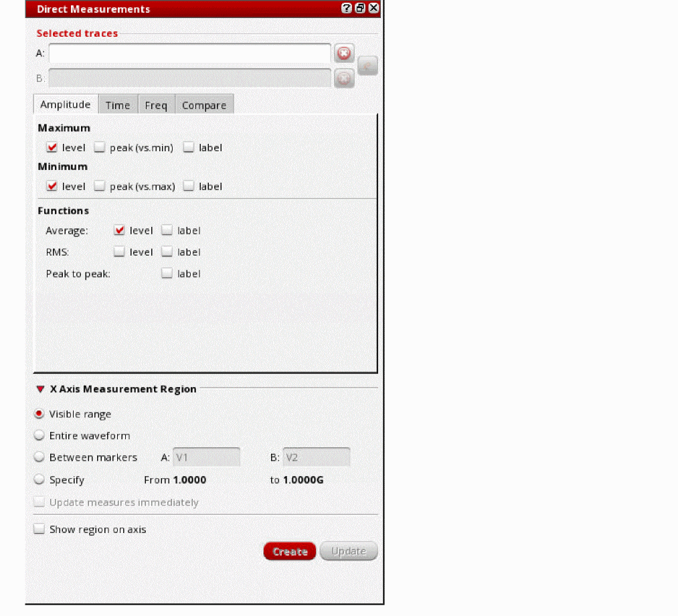Enable Minimum label checkbox
The image size is (678, 616).
point(189,186)
